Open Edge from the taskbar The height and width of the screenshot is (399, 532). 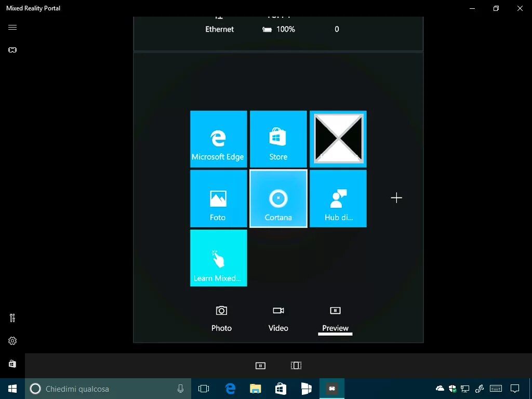pos(230,389)
